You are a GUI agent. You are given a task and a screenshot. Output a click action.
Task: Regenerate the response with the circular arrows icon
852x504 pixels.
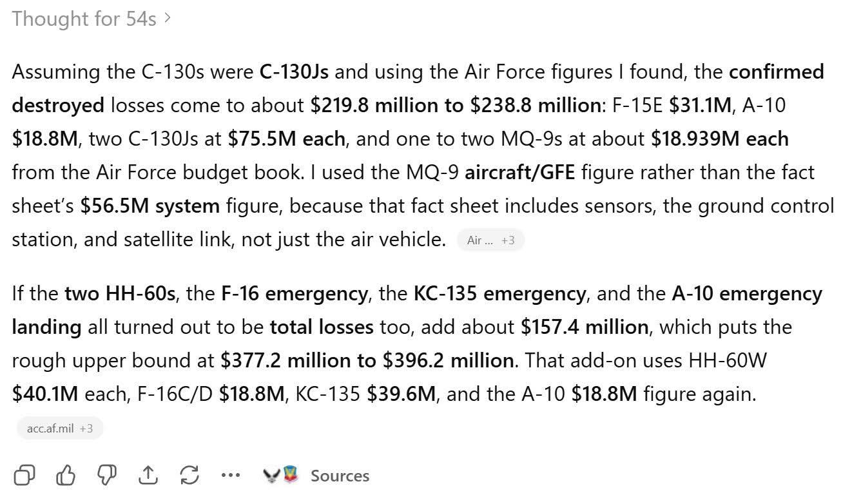pos(189,476)
